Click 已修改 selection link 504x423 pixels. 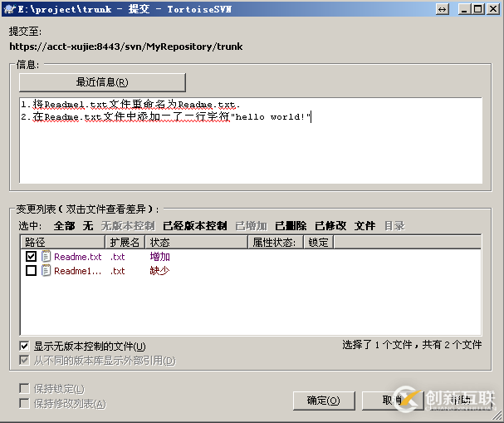coord(330,226)
